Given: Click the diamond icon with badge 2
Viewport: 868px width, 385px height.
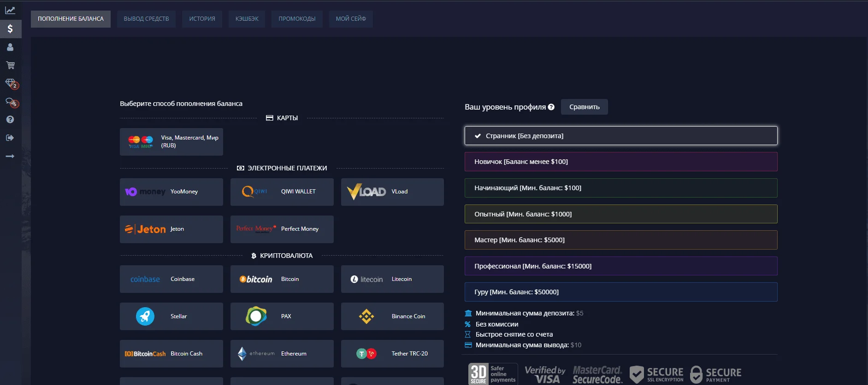Looking at the screenshot, I should click(11, 83).
